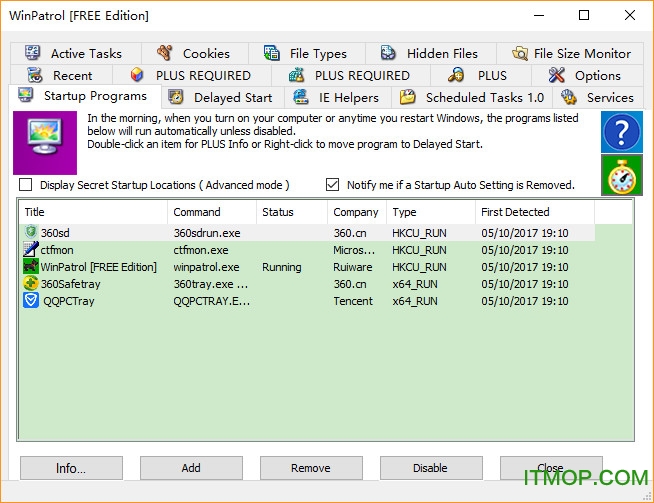Click the IE Helpers icon
654x503 pixels.
click(300, 97)
